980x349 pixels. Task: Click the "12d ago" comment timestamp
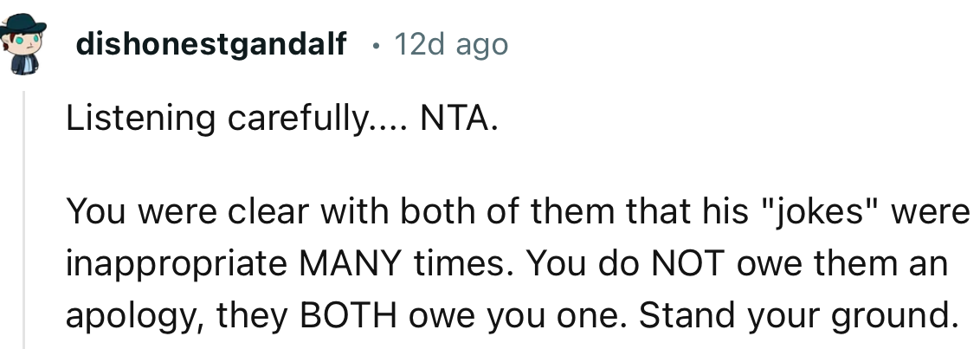coord(450,44)
